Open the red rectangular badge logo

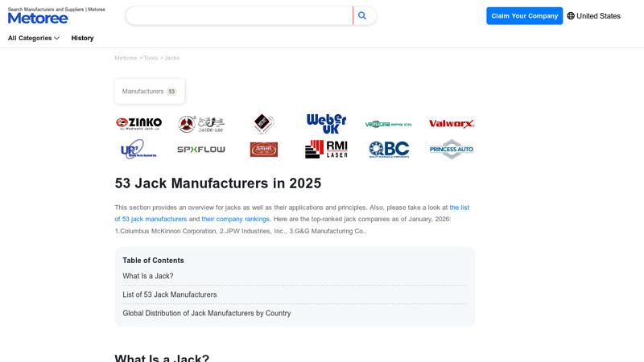[x=264, y=150]
